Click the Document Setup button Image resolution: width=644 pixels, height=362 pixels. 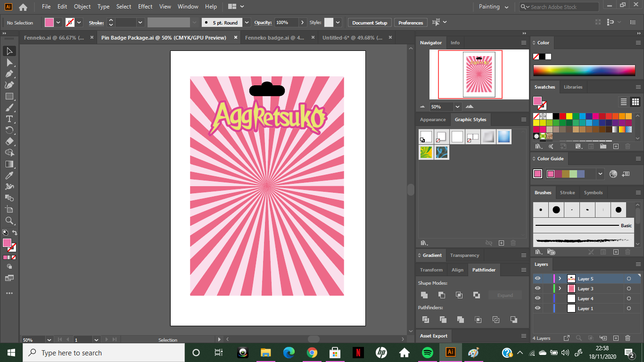(370, 23)
